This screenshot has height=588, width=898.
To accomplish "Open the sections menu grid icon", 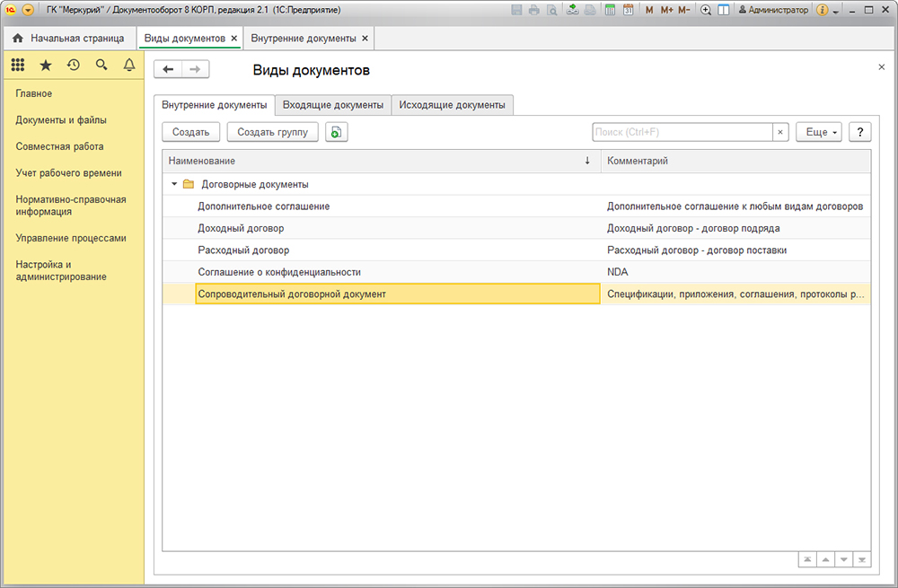I will tap(17, 65).
